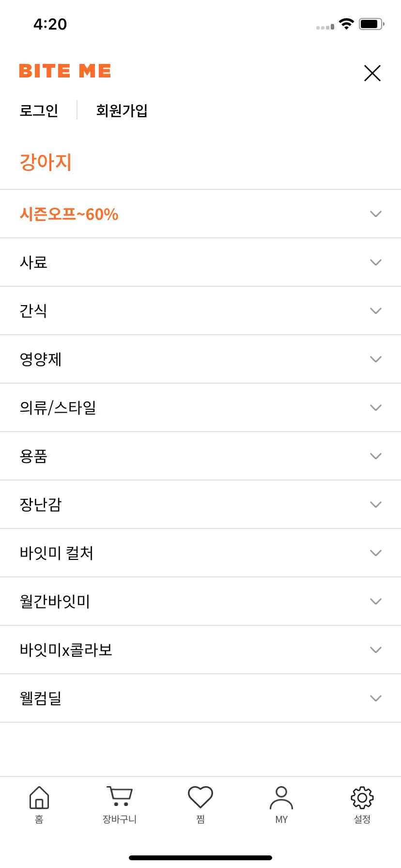Select the 의류/스타일 menu item
The image size is (401, 868).
click(x=200, y=407)
